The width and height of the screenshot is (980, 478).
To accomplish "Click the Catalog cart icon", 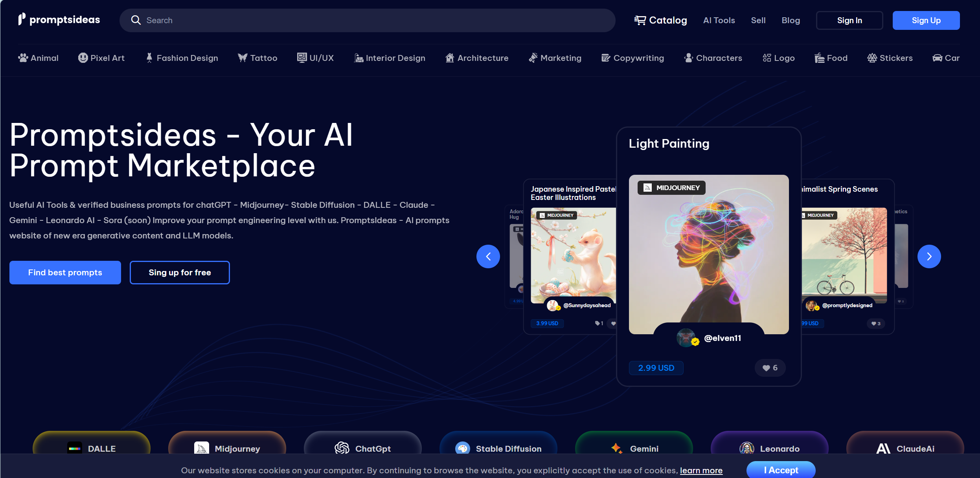I will (x=640, y=20).
